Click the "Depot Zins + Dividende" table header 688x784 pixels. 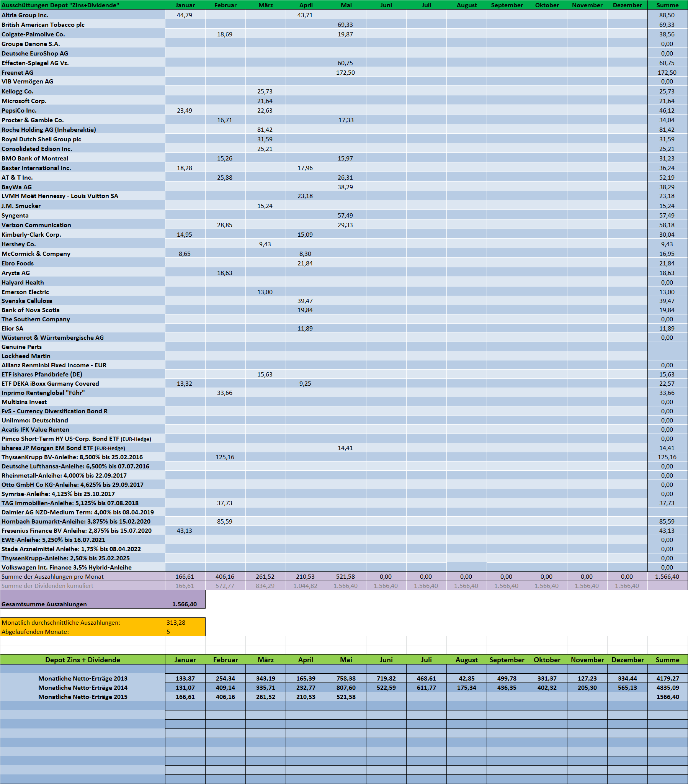(83, 660)
